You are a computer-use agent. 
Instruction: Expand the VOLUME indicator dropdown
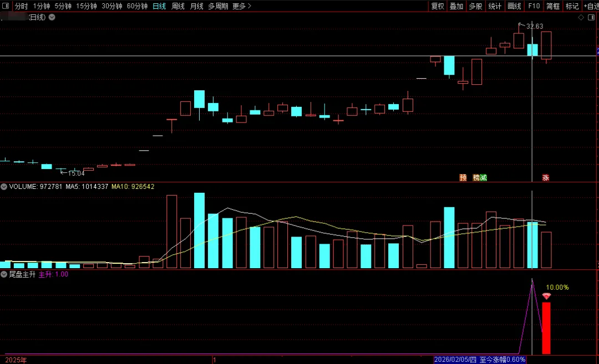coord(4,187)
